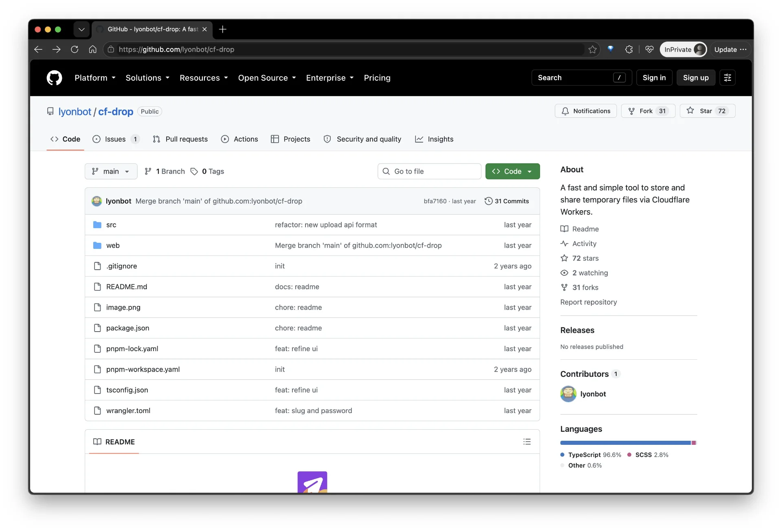Star the cf-drop repository
The height and width of the screenshot is (532, 782).
707,111
